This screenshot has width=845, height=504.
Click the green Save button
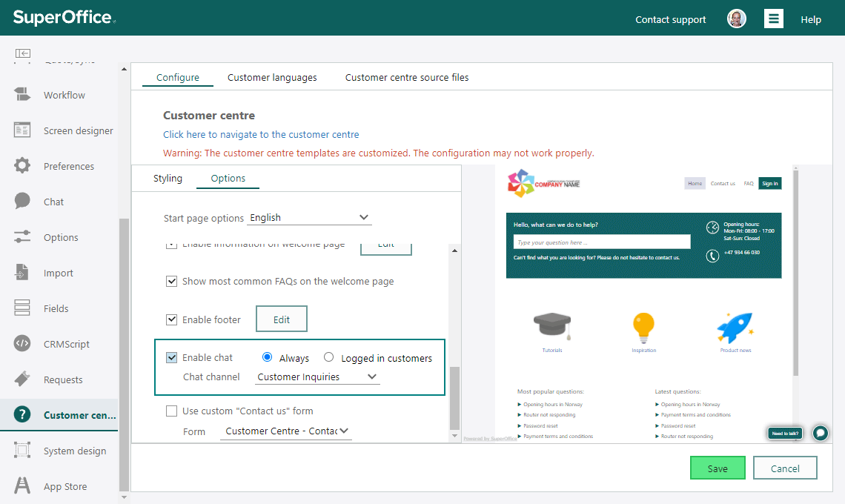pos(718,468)
